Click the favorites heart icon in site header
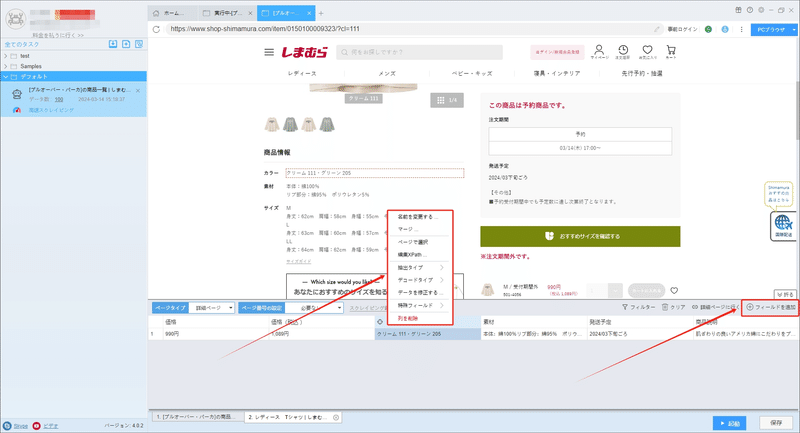Screen dimensions: 800x433 (x=647, y=52)
